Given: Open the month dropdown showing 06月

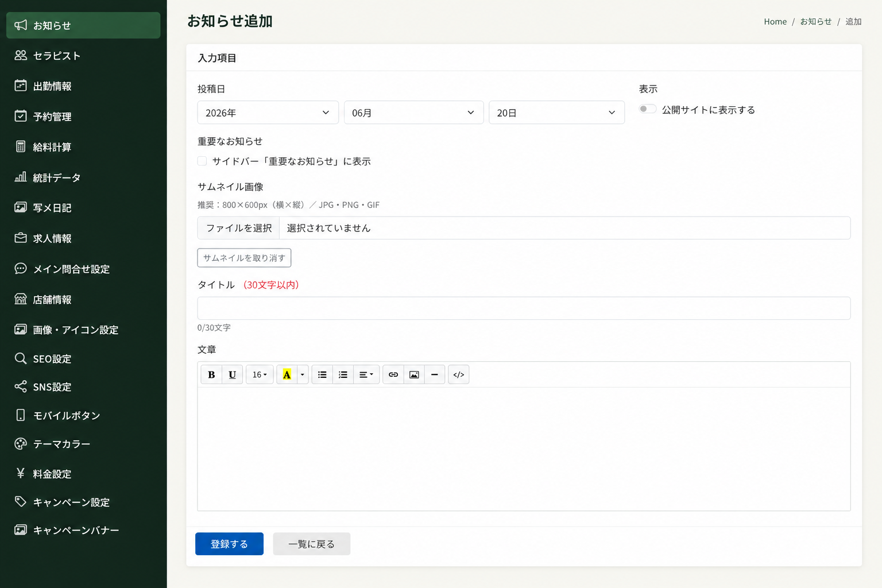Looking at the screenshot, I should pyautogui.click(x=413, y=113).
